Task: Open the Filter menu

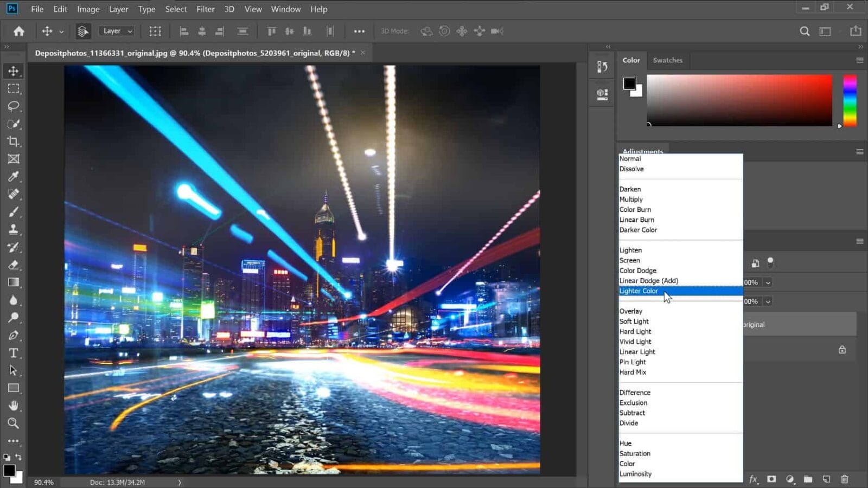Action: point(206,9)
